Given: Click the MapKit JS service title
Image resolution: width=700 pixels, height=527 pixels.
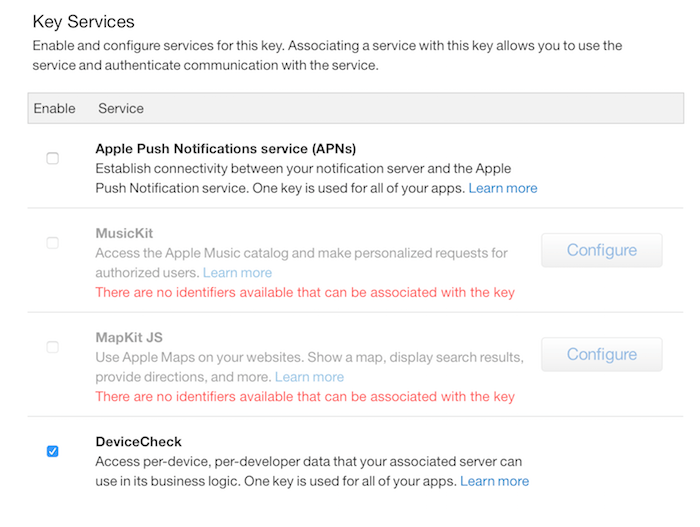Looking at the screenshot, I should click(x=129, y=337).
